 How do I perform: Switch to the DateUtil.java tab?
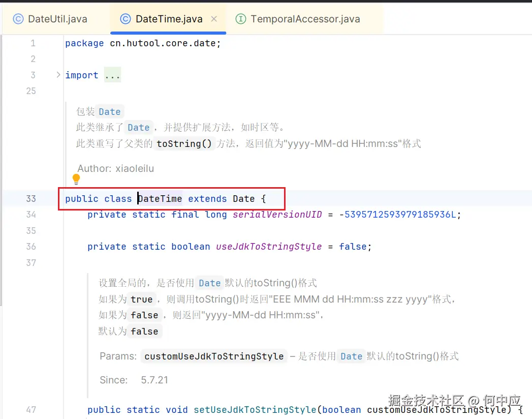pyautogui.click(x=50, y=19)
